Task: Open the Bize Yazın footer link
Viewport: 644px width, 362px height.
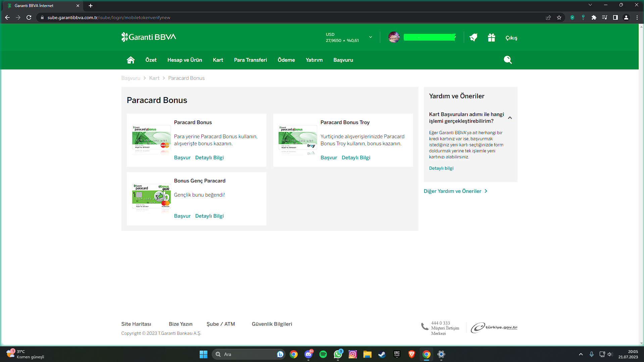Action: tap(181, 324)
